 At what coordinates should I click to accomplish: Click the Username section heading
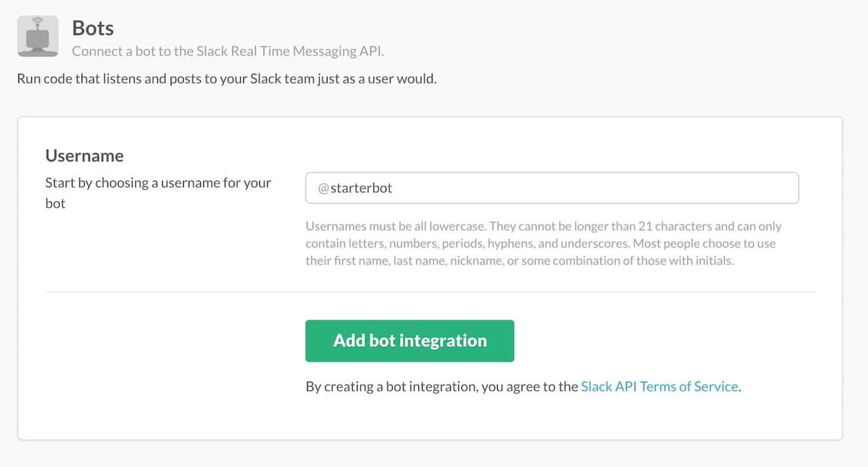coord(84,155)
